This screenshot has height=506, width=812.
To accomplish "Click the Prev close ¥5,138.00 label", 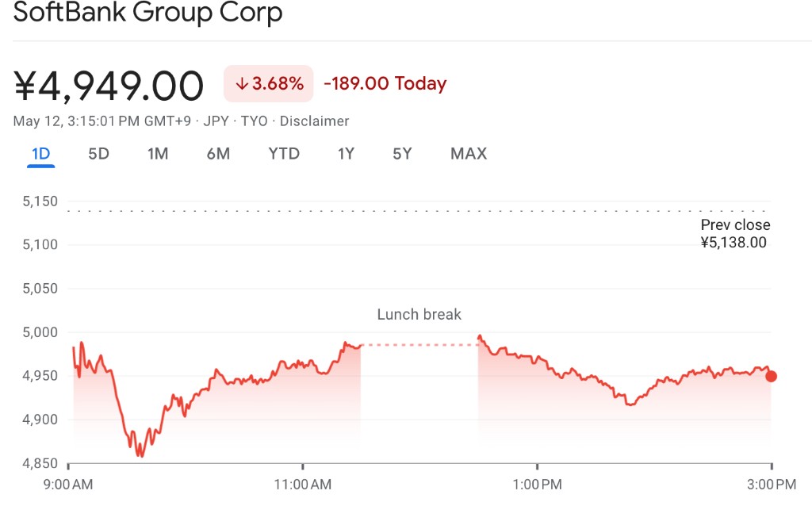I will (735, 234).
